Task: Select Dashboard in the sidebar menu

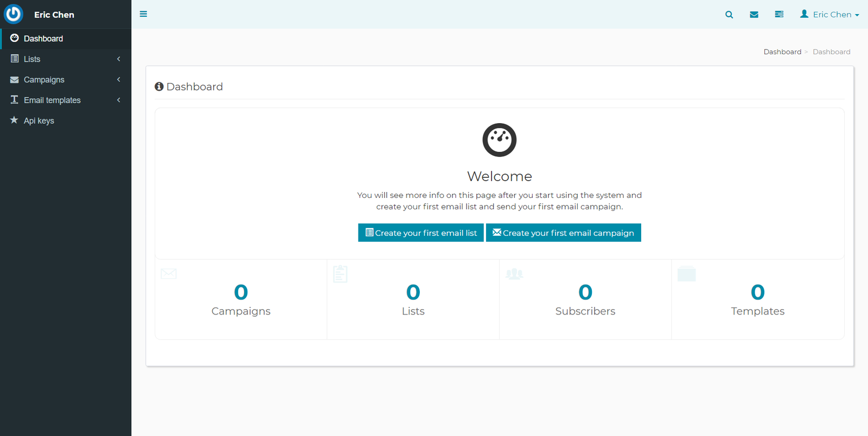Action: click(x=43, y=39)
